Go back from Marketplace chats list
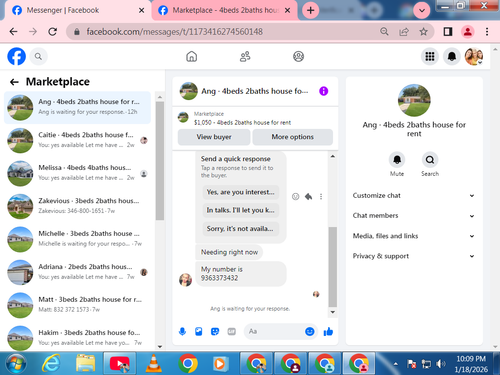The image size is (500, 375). (14, 82)
